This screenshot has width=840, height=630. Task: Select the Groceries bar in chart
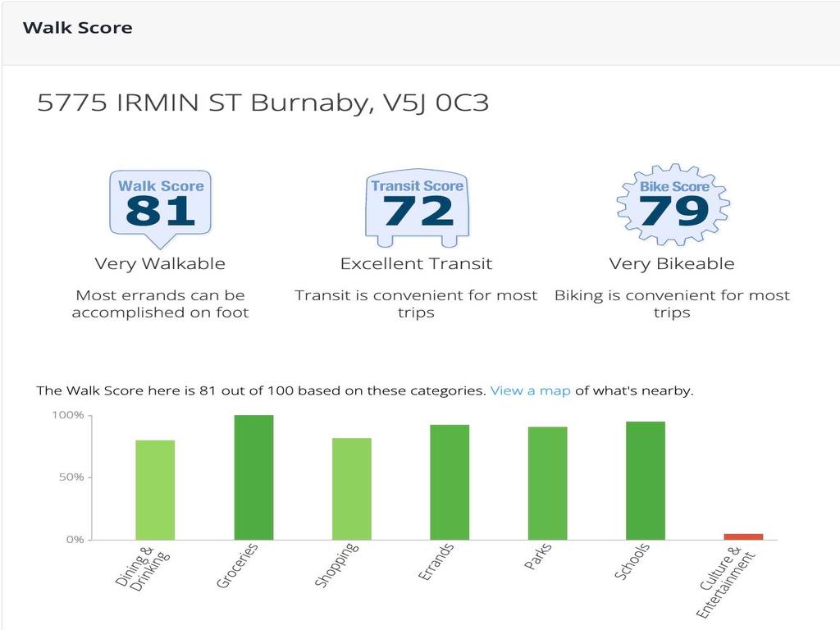click(253, 477)
